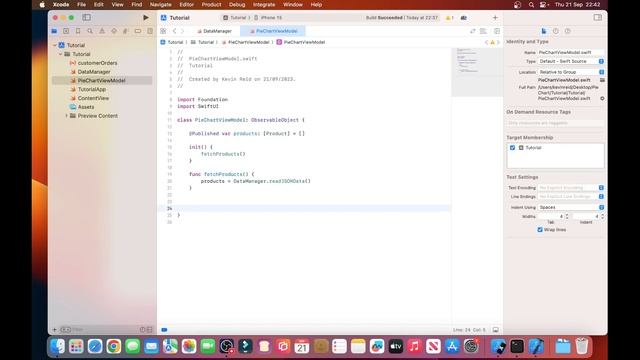
Task: Click the enable code review arrows icon
Action: coord(473,31)
